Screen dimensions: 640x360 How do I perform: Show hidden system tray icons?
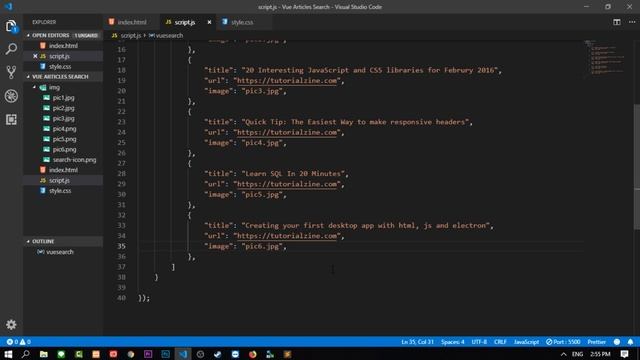point(563,354)
